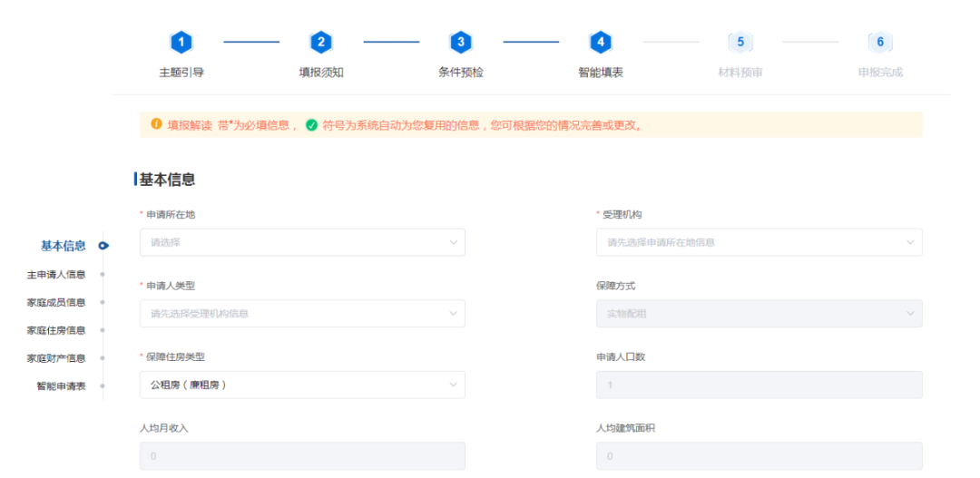Click step 1 hexagon icon 主题引导
980x478 pixels.
(x=181, y=43)
